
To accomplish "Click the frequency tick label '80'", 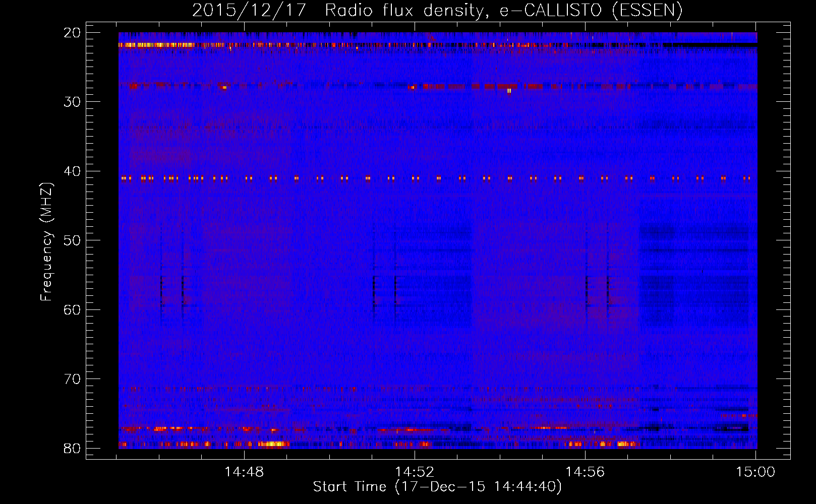I will click(72, 448).
